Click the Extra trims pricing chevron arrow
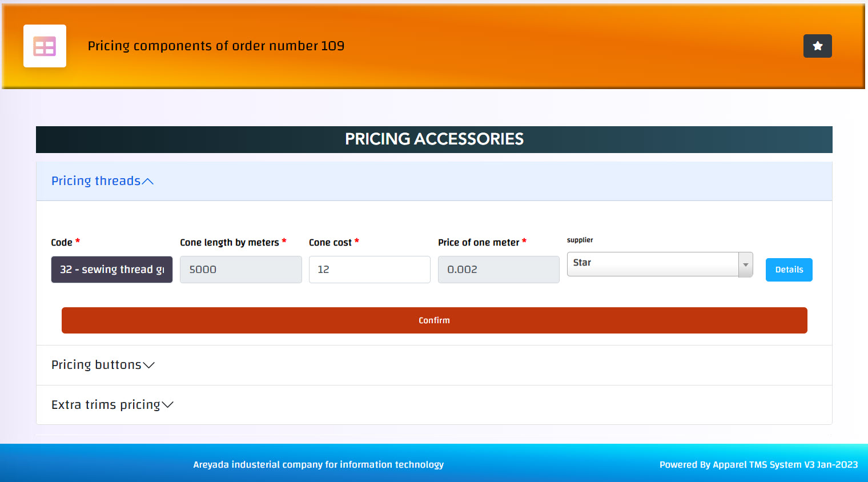Image resolution: width=868 pixels, height=482 pixels. [167, 405]
